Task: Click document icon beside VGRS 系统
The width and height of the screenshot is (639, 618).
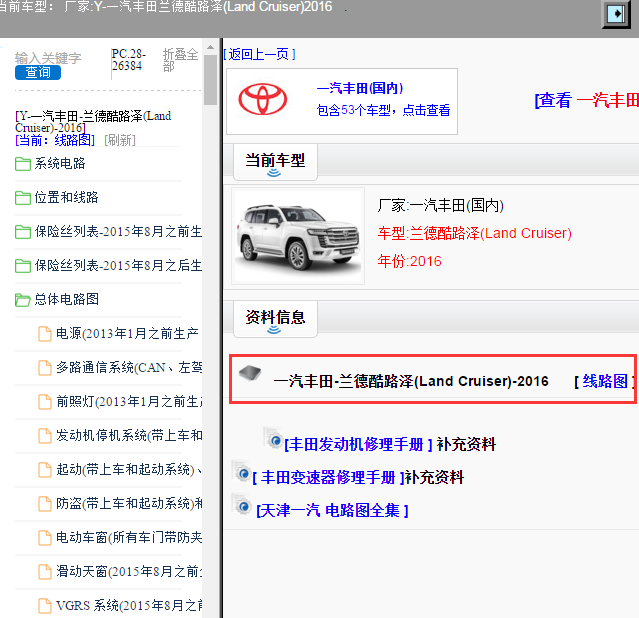Action: (x=45, y=606)
